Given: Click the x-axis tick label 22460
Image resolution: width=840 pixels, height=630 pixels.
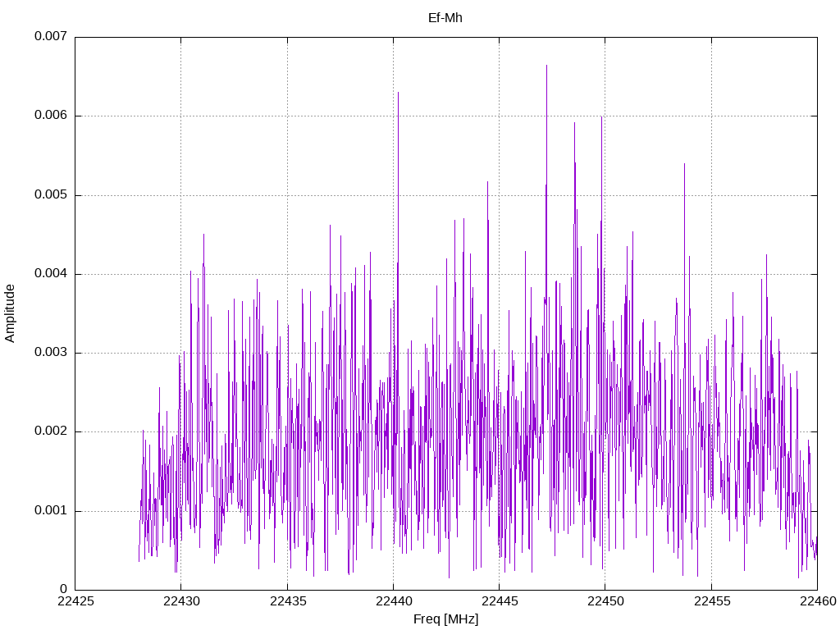Looking at the screenshot, I should pyautogui.click(x=818, y=601).
